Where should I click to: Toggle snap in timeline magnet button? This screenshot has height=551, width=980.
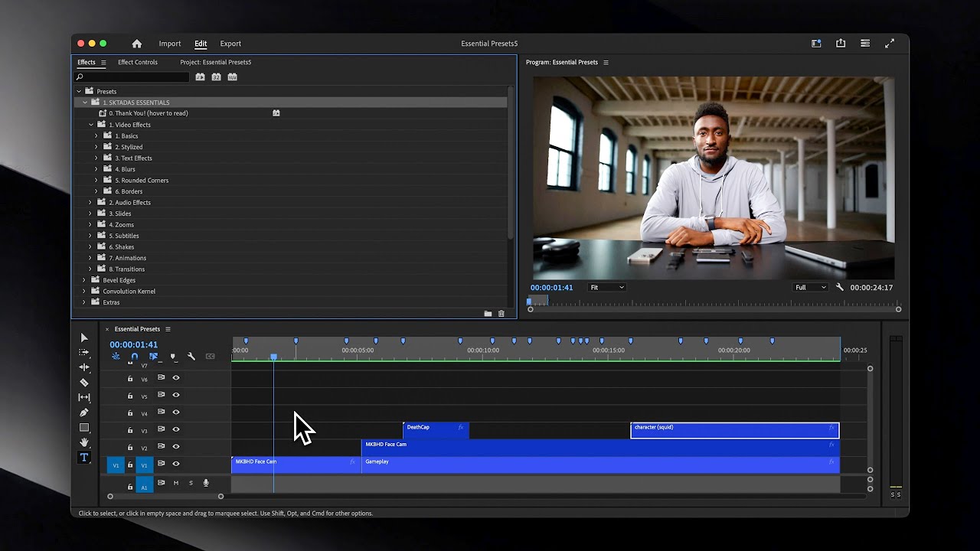(x=135, y=357)
